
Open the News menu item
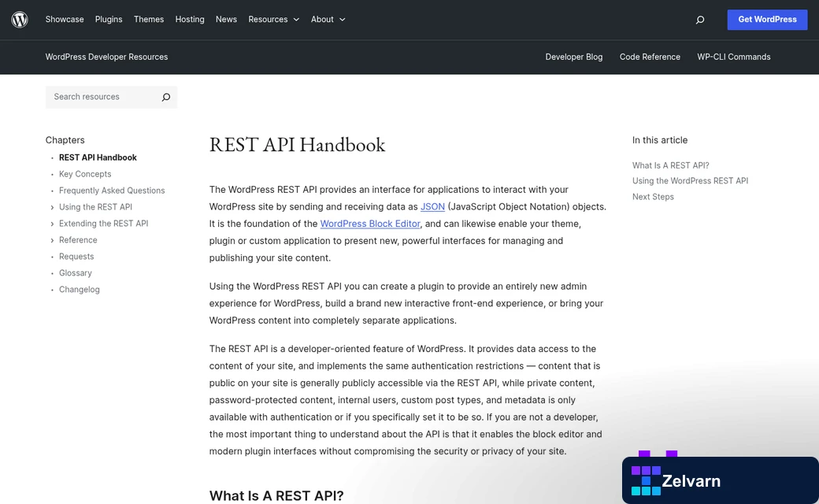pos(226,20)
